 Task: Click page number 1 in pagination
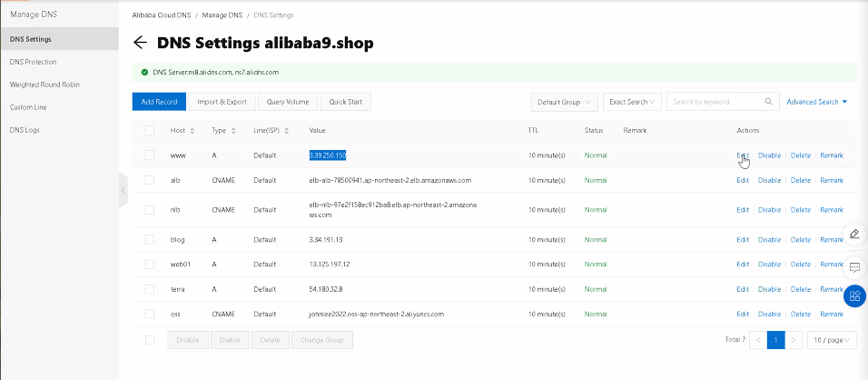tap(775, 340)
